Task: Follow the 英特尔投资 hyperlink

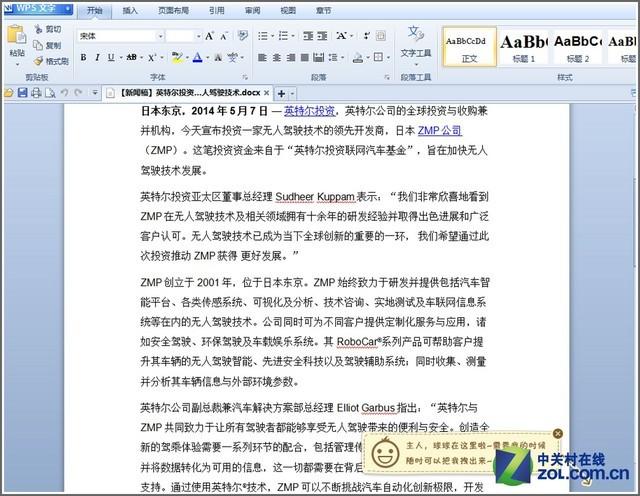Action: (x=309, y=111)
